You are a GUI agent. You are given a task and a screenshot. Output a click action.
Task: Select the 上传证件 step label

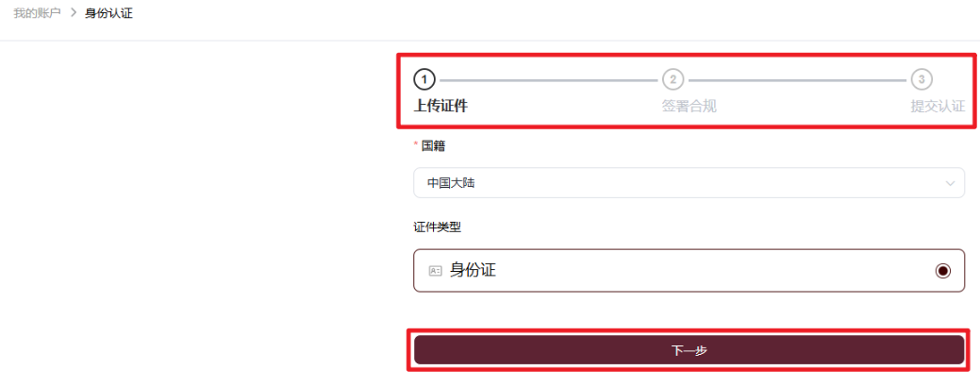pyautogui.click(x=440, y=107)
